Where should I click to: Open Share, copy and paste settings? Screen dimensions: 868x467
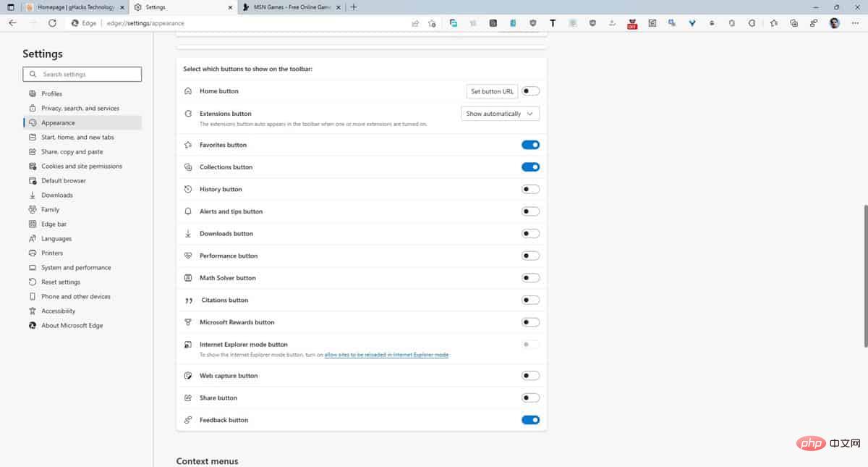pyautogui.click(x=72, y=151)
